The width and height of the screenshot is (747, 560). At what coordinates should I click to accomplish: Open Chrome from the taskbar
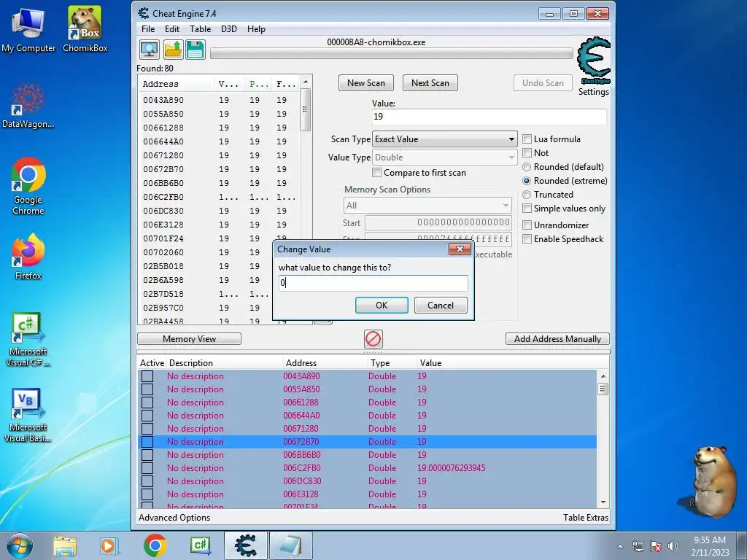point(155,545)
